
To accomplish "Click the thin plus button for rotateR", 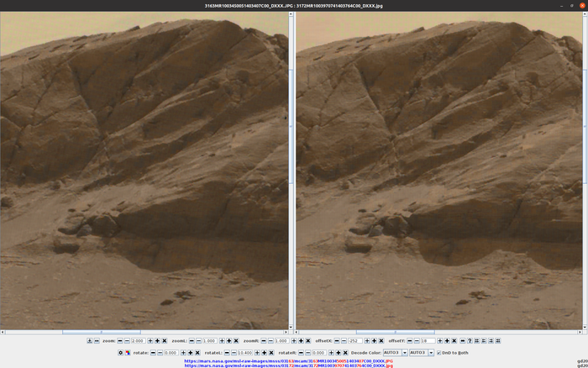I will 331,353.
